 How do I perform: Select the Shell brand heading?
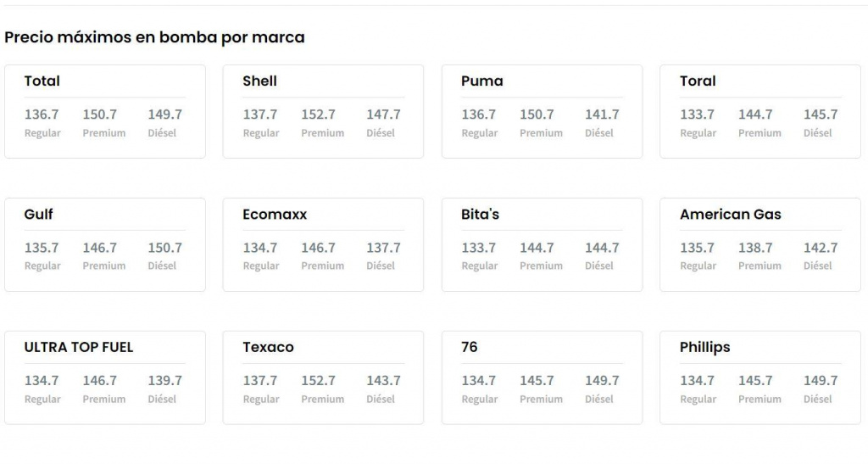259,81
